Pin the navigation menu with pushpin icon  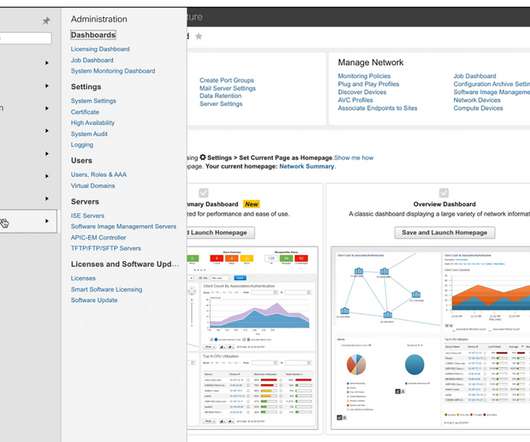[46, 21]
